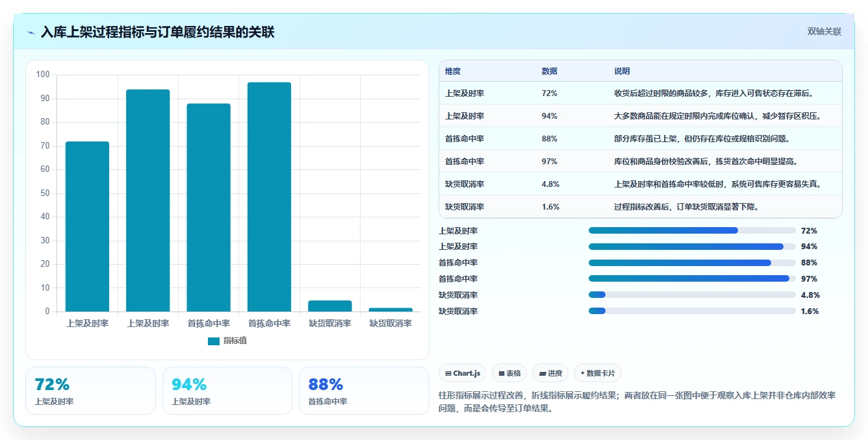Screen dimensions: 868x440
Task: Click the description starting 部分库存虽已上架
Action: point(702,139)
